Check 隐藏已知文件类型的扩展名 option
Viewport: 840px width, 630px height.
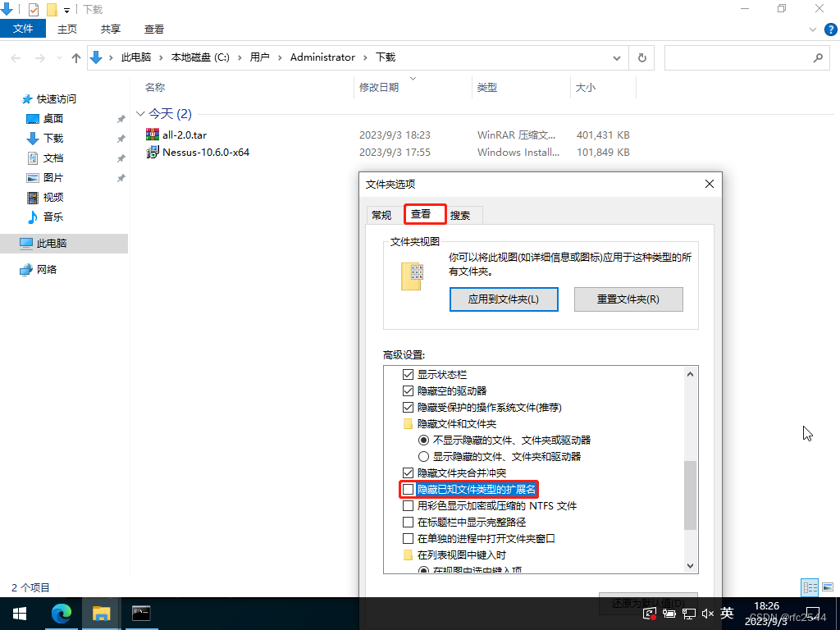click(x=409, y=489)
